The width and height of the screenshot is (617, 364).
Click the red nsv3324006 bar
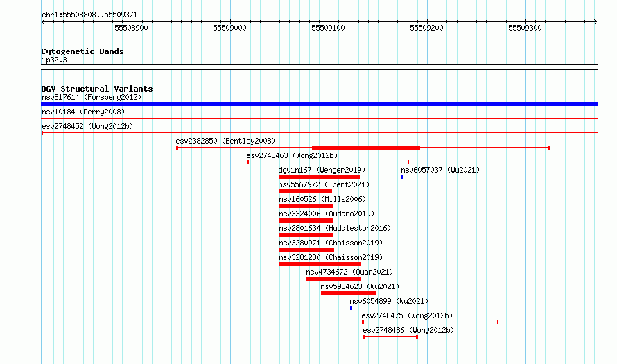[306, 220]
